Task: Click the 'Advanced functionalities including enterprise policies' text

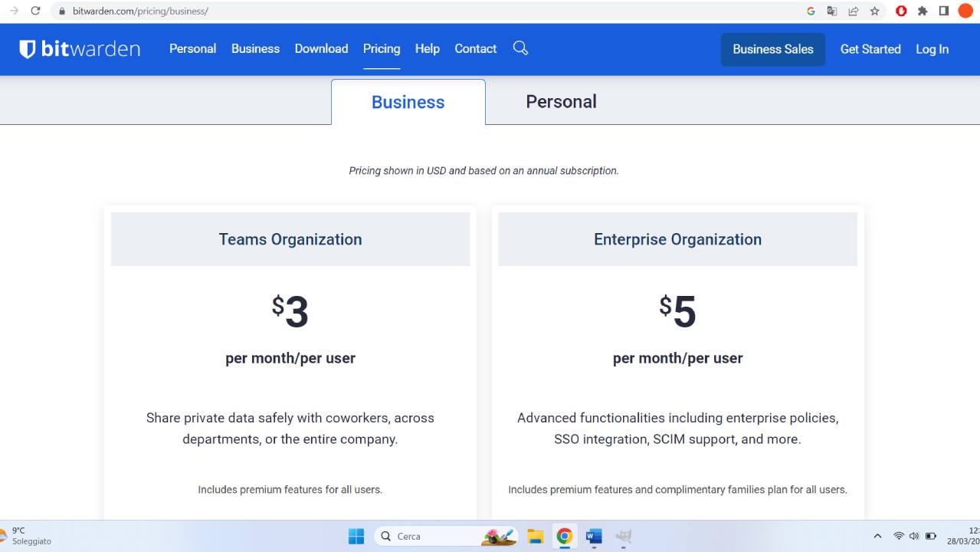Action: click(678, 429)
